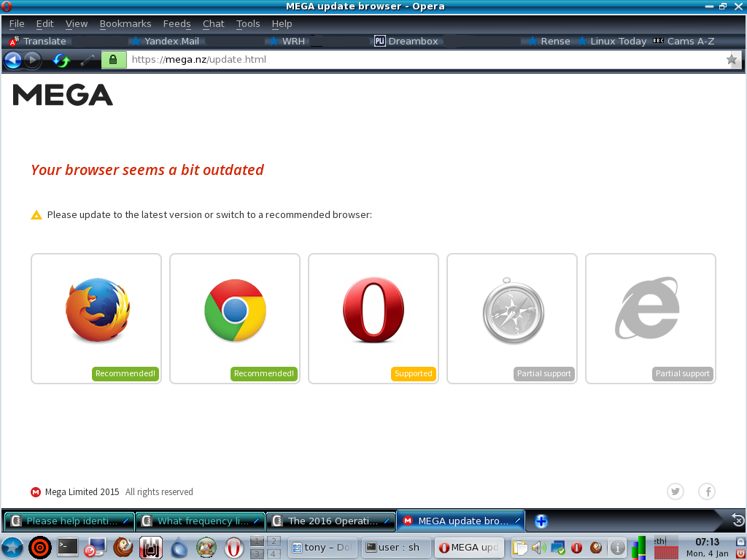Open the Edit menu
The image size is (747, 560).
44,24
